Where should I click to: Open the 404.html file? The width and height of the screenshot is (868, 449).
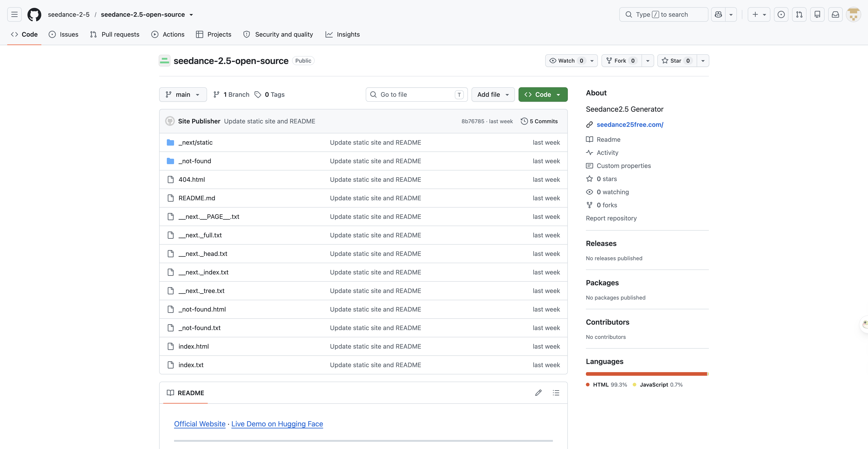(192, 180)
